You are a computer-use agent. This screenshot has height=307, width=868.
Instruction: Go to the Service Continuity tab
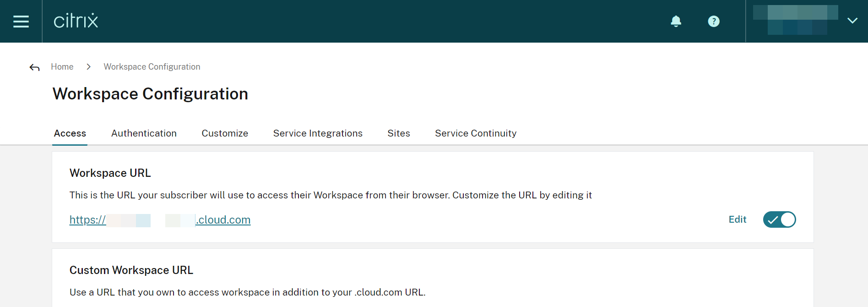(x=476, y=133)
